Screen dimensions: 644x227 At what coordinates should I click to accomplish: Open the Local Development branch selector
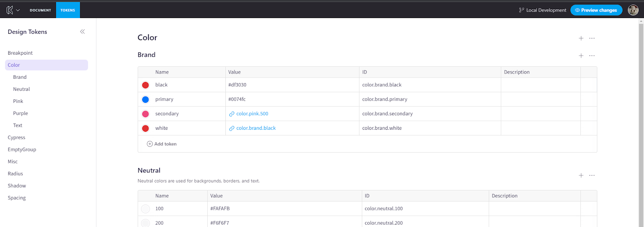(x=543, y=10)
